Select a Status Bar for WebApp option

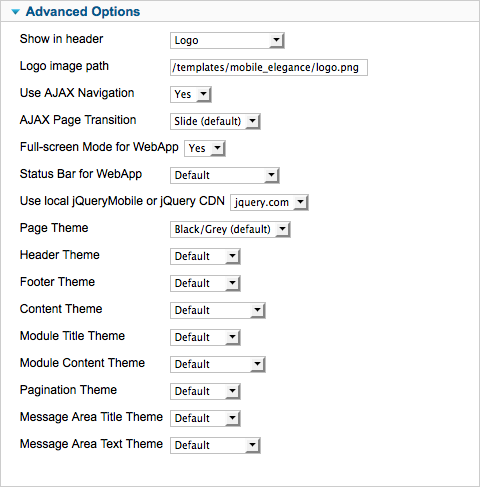[x=225, y=175]
